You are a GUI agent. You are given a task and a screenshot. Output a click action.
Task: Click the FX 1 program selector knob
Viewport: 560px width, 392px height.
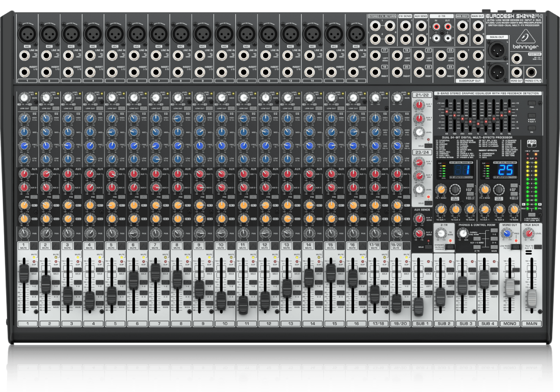point(455,190)
